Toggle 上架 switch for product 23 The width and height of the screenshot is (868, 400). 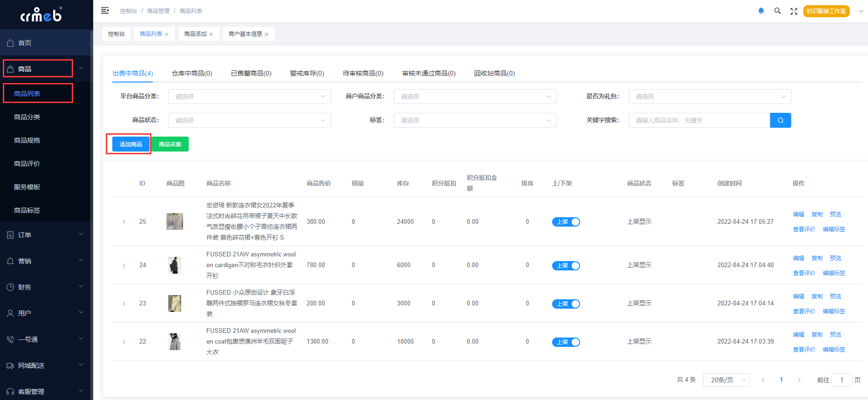pyautogui.click(x=566, y=304)
